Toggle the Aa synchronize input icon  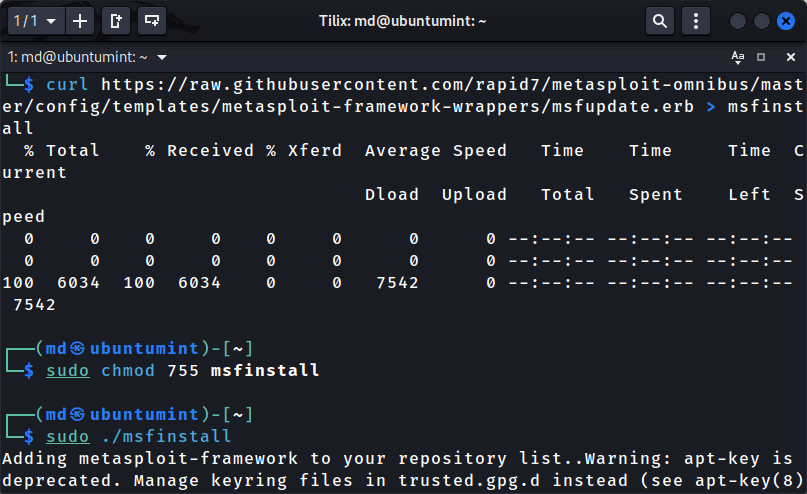coord(738,57)
